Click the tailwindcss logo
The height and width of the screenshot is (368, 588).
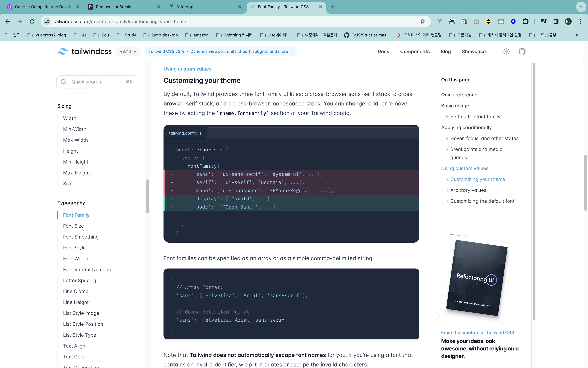click(x=85, y=51)
